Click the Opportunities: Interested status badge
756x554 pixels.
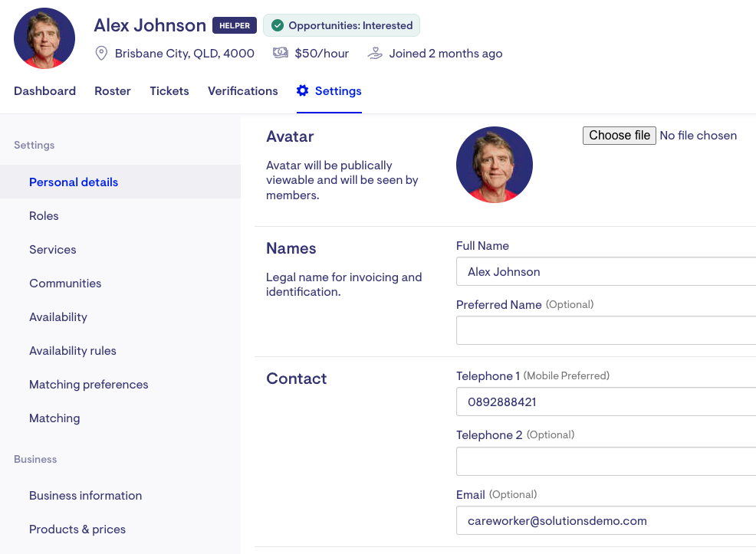(341, 25)
